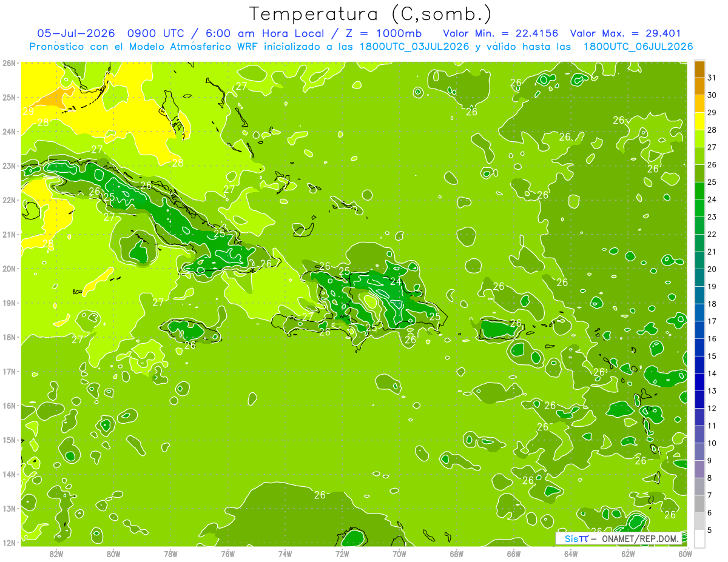Click the legend scale value '30'
Screen dimensions: 728x562
pos(712,96)
